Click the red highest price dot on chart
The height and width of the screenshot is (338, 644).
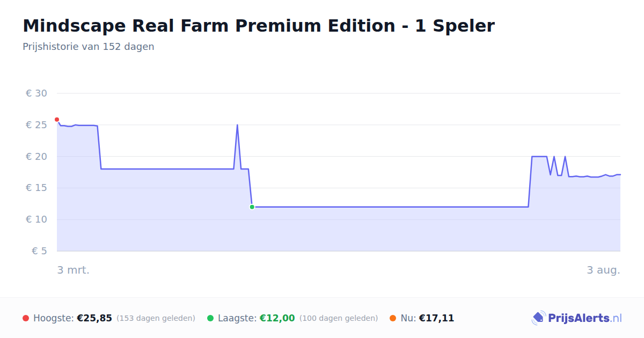pos(57,120)
